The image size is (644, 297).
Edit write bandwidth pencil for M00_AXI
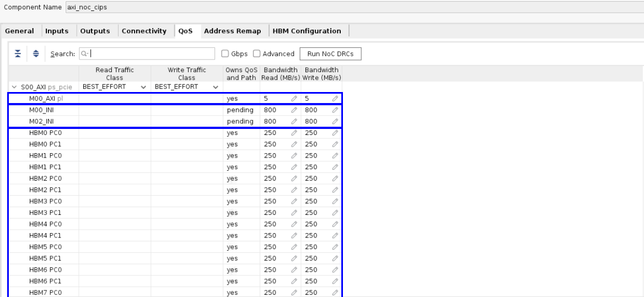tap(335, 99)
